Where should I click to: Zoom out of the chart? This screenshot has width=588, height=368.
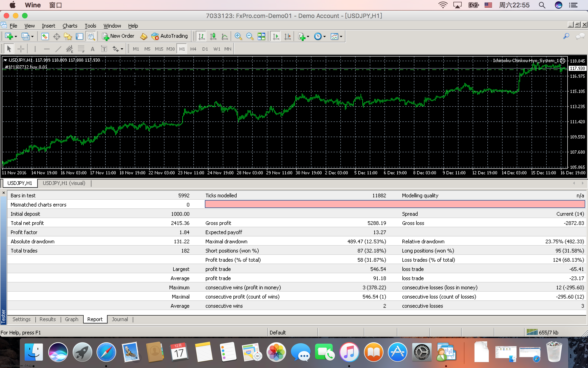[249, 36]
